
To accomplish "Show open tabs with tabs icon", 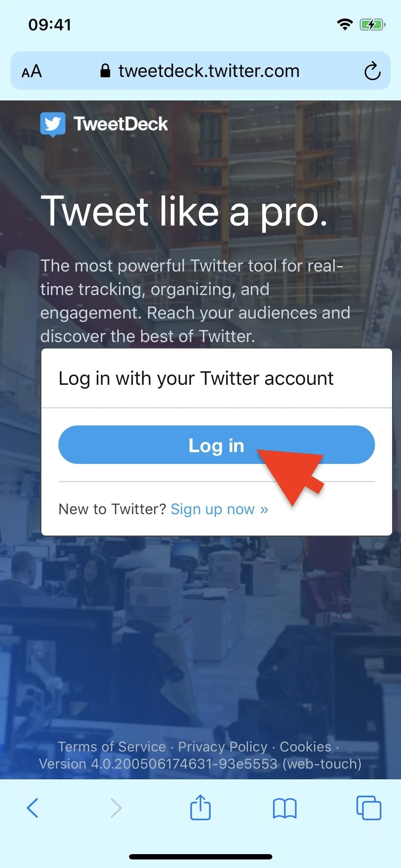I will (369, 807).
